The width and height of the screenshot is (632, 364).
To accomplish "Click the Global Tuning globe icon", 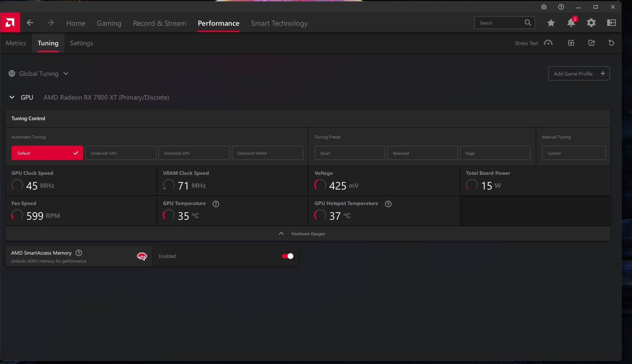I will click(12, 73).
